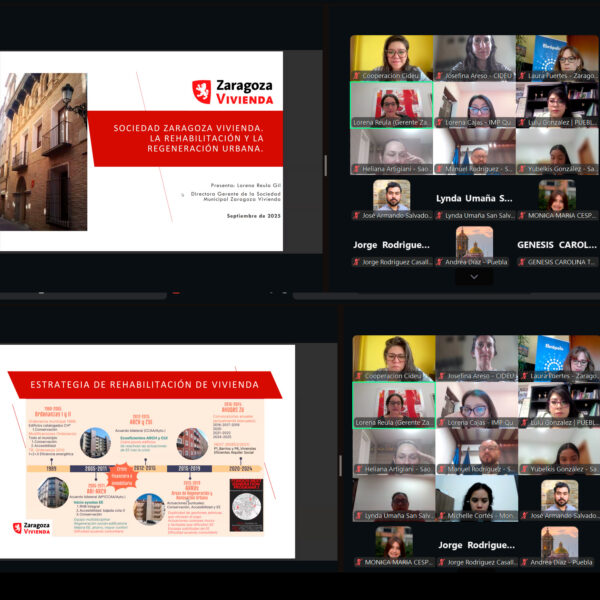Click the red 'Sociedad Zaragoza Vivienda' title banner

coord(188,138)
